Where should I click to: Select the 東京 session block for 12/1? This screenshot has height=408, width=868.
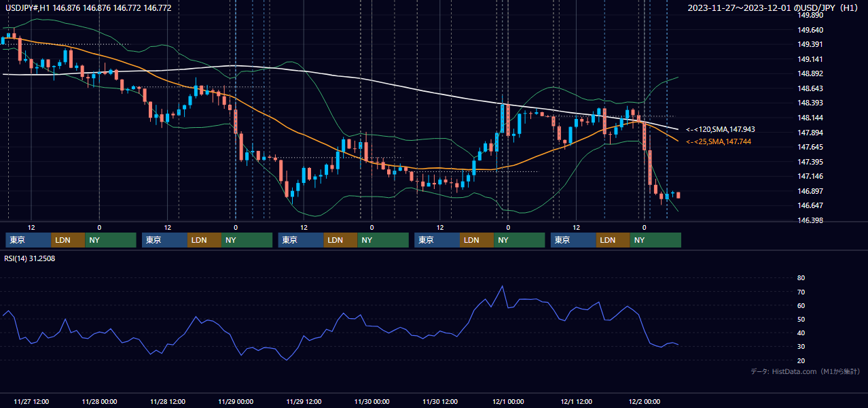pos(574,240)
